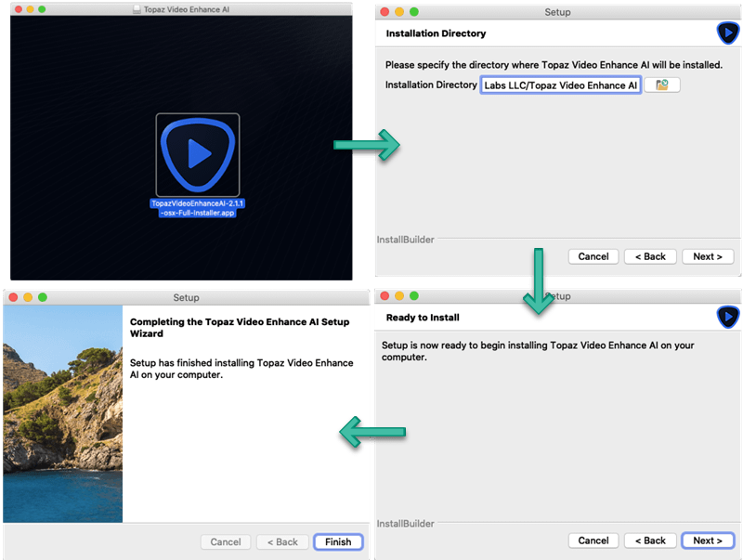743x560 pixels.
Task: Click 'Please specify the directory' instruction text
Action: point(554,65)
